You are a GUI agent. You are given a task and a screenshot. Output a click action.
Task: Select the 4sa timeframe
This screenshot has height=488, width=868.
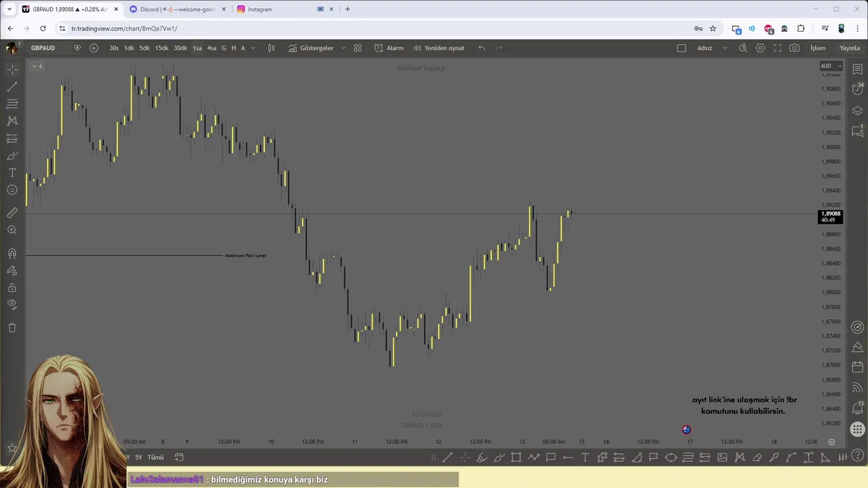coord(212,48)
